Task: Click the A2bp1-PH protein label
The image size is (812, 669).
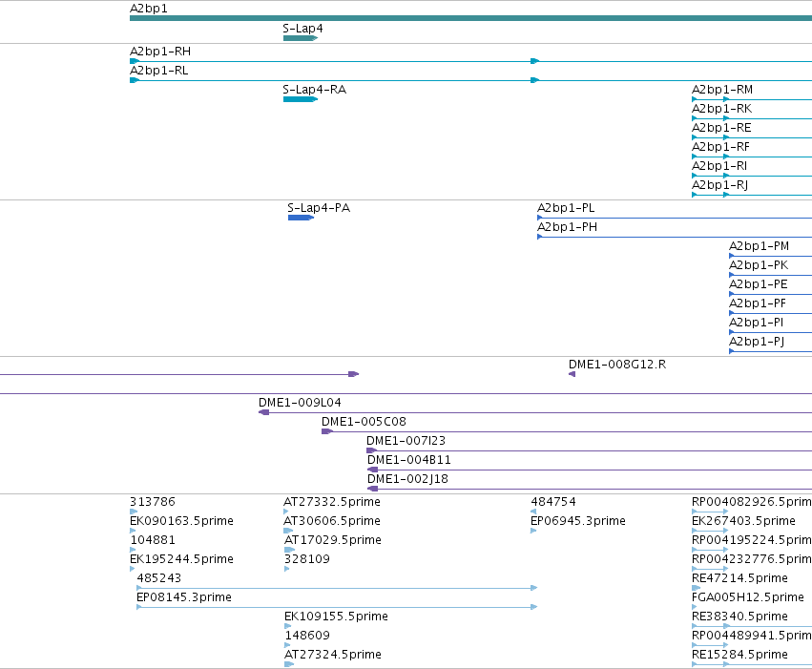Action: click(567, 227)
